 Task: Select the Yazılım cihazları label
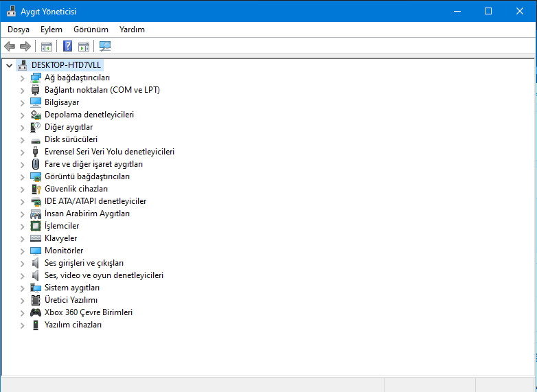(x=73, y=325)
